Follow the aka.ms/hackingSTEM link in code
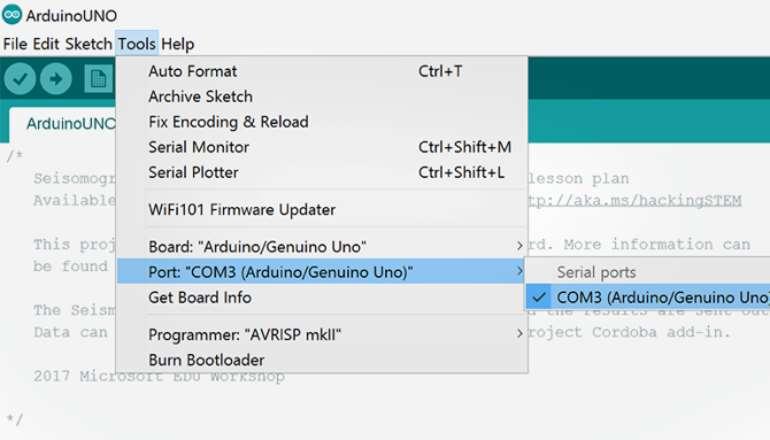 [634, 200]
